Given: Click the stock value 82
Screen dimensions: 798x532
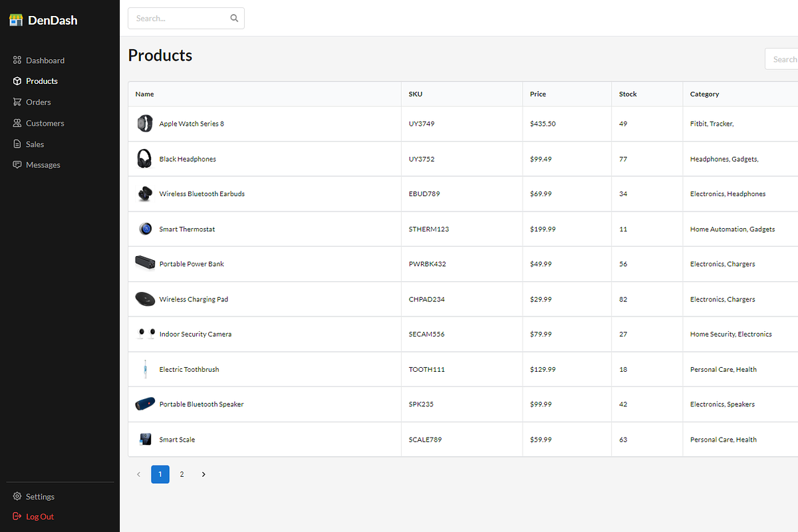Looking at the screenshot, I should click(623, 299).
